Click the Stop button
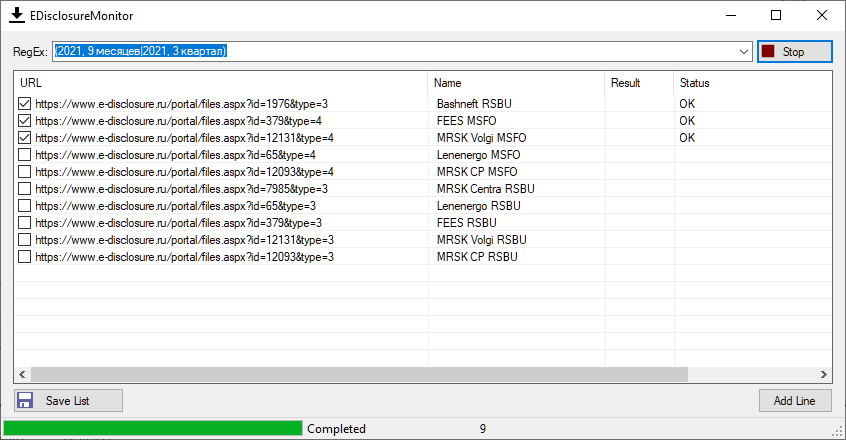Viewport: 846px width, 440px height. click(795, 52)
